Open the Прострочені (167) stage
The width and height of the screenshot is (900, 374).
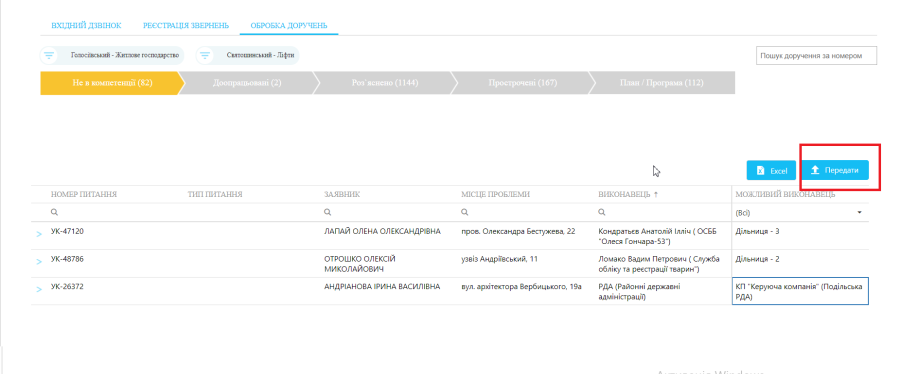click(x=523, y=83)
